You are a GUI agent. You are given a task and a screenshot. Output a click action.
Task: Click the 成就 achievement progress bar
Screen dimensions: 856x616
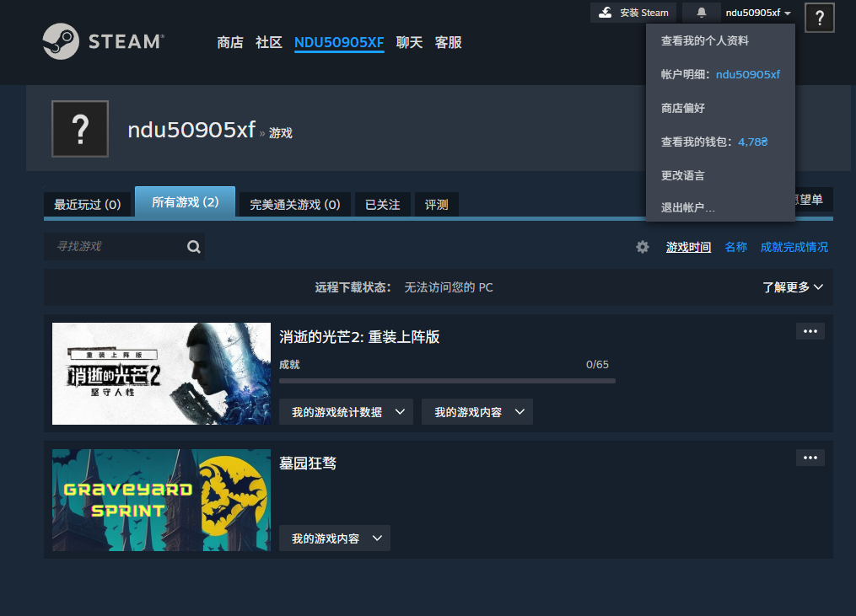pyautogui.click(x=448, y=382)
